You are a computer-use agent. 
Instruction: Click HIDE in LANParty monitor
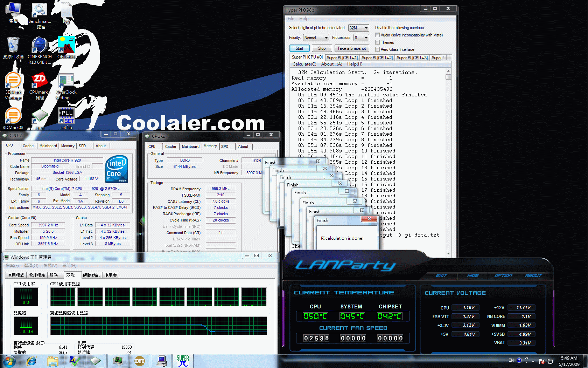click(472, 275)
